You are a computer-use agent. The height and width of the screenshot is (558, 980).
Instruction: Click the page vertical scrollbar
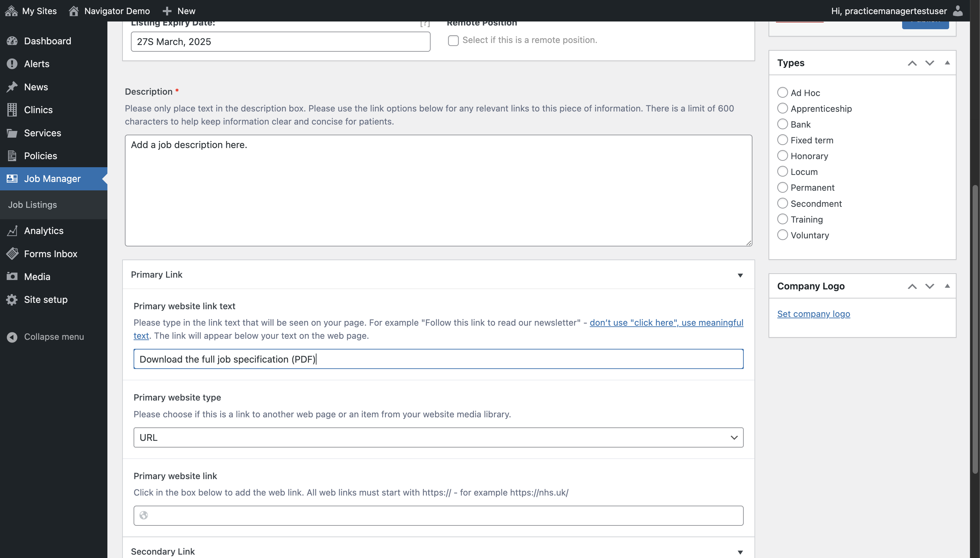click(x=975, y=330)
